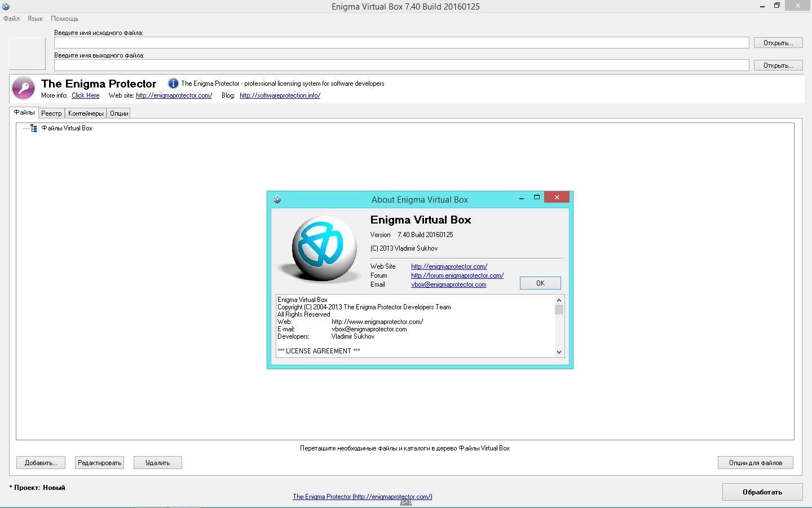Image resolution: width=812 pixels, height=508 pixels.
Task: Switch to the Файлы tab
Action: [24, 112]
